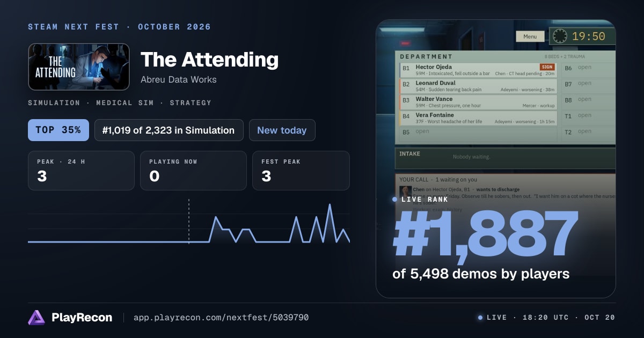The width and height of the screenshot is (644, 338).
Task: Open the FEST PEAK stat card
Action: 301,171
